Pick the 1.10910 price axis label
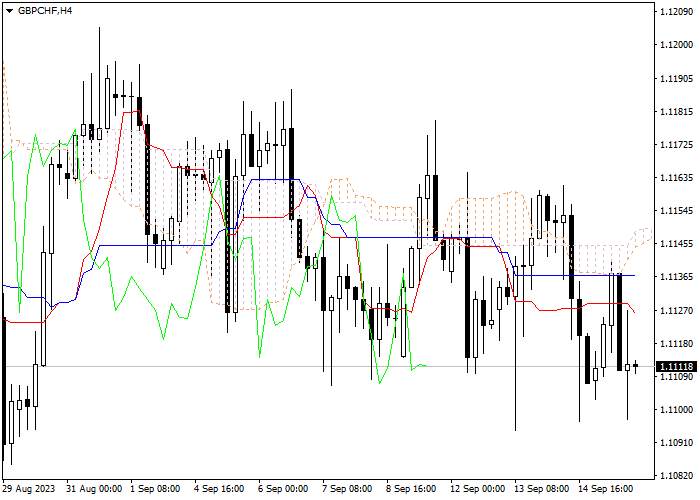Viewport: 700px width, 500px height. 677,443
